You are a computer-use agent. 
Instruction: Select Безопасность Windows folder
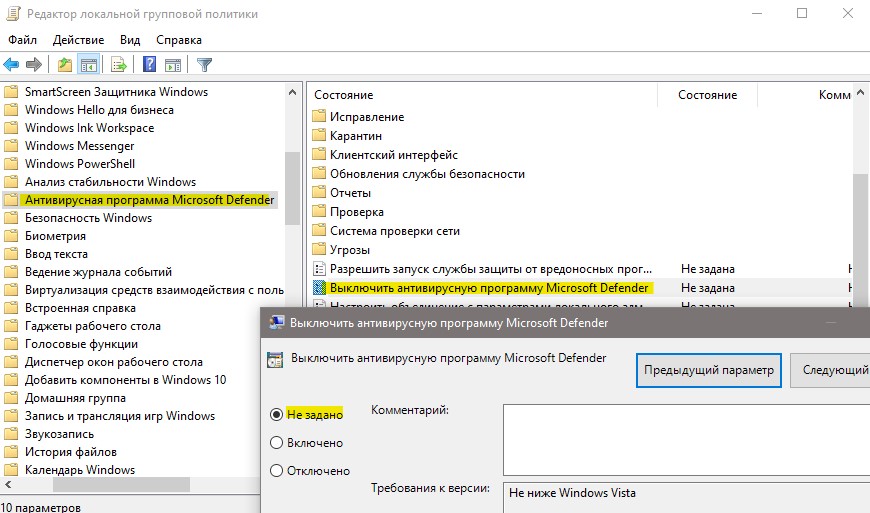click(x=88, y=218)
